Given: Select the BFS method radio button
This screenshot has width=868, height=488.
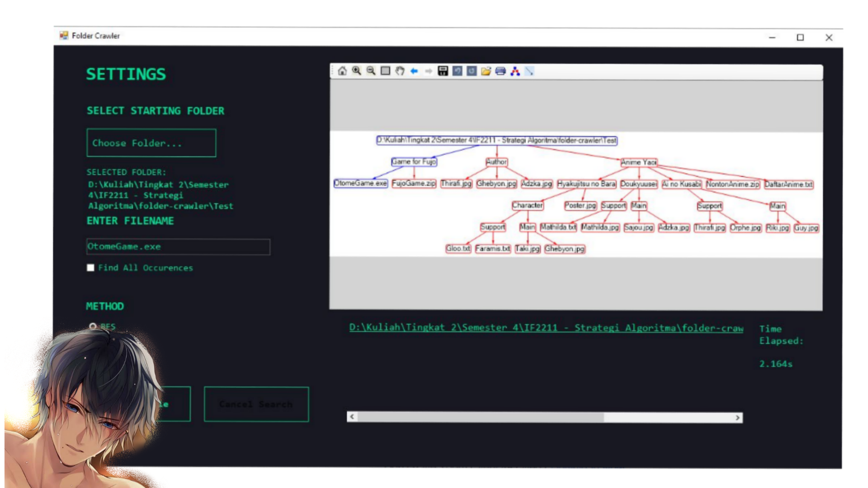Looking at the screenshot, I should pos(93,326).
